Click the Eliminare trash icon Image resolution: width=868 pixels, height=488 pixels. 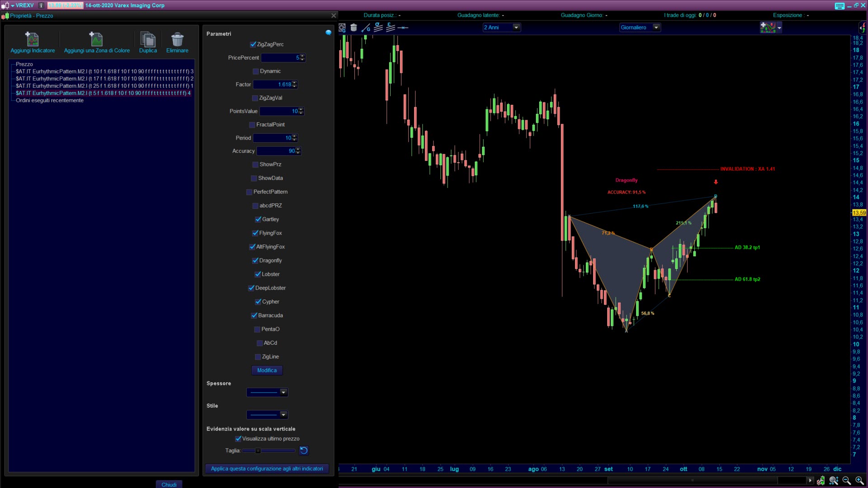(x=177, y=40)
